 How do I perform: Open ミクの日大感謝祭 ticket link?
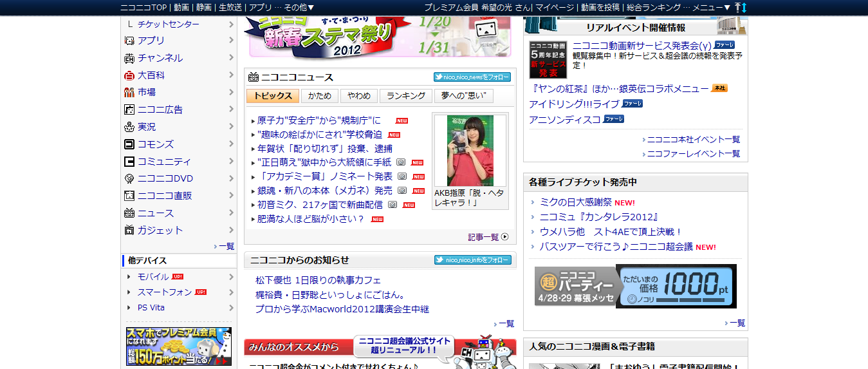(x=576, y=202)
